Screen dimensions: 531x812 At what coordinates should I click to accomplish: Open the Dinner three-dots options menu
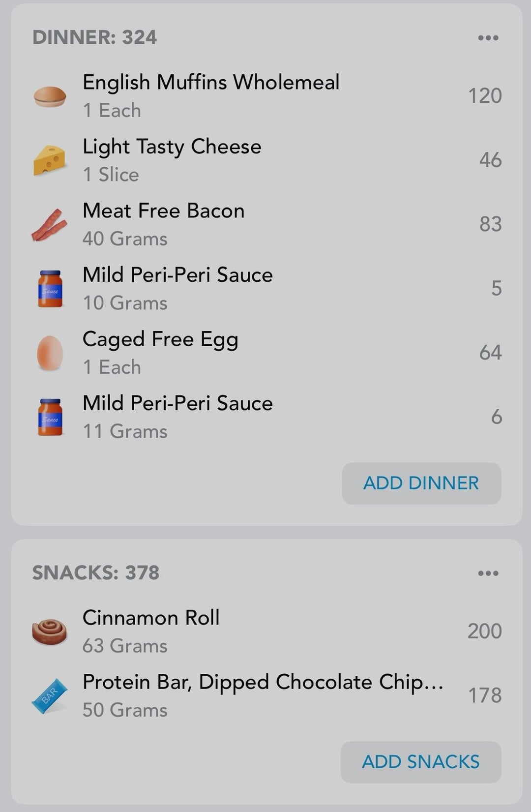point(488,38)
